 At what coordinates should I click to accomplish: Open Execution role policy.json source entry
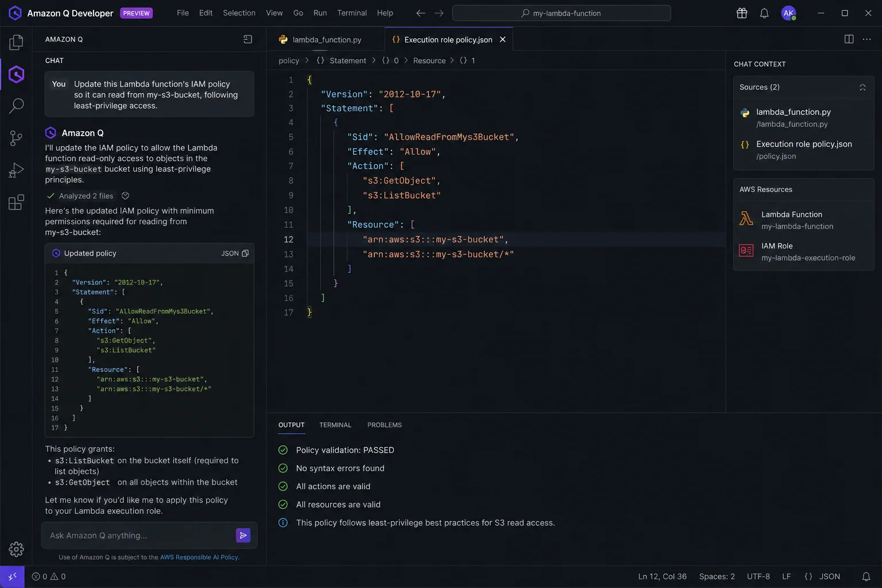click(803, 150)
